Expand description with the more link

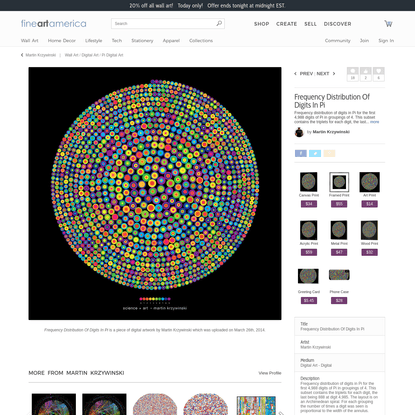tap(374, 122)
